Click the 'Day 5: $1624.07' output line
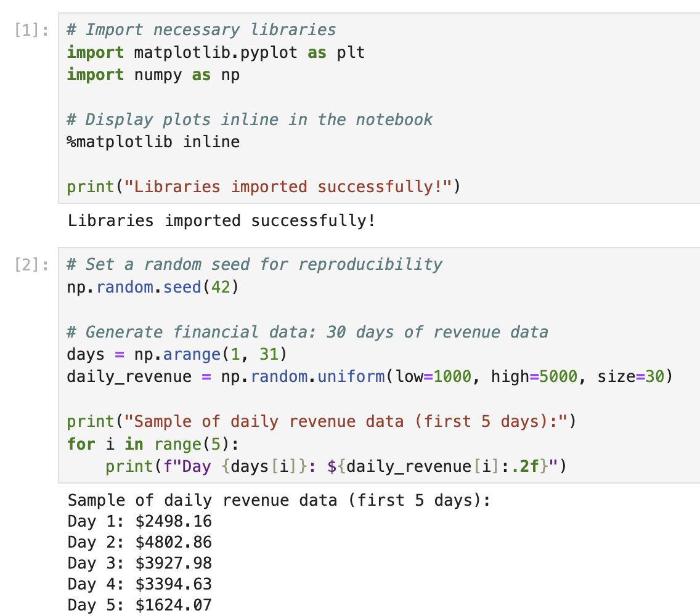 point(140,604)
